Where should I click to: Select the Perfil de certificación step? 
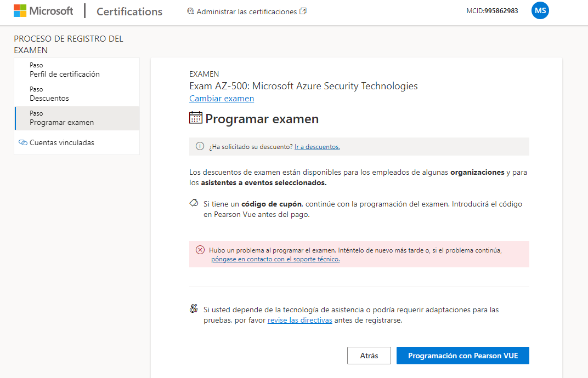click(77, 70)
